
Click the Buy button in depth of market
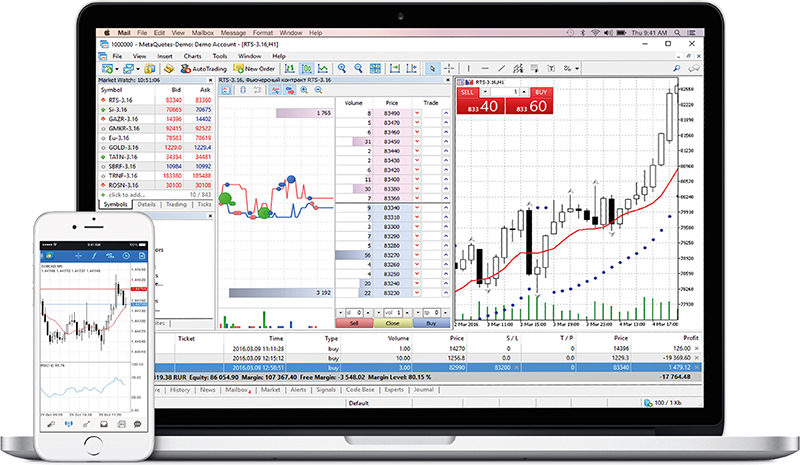point(431,323)
